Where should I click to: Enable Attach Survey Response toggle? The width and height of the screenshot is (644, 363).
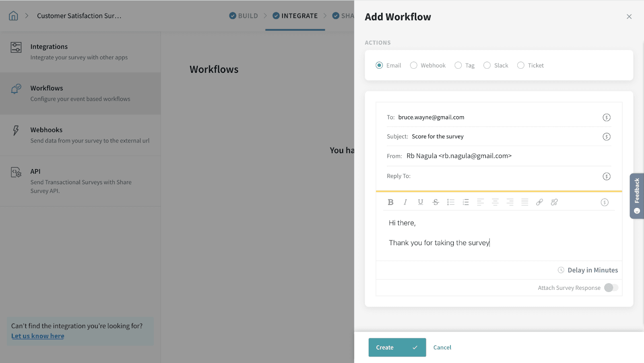pyautogui.click(x=611, y=288)
